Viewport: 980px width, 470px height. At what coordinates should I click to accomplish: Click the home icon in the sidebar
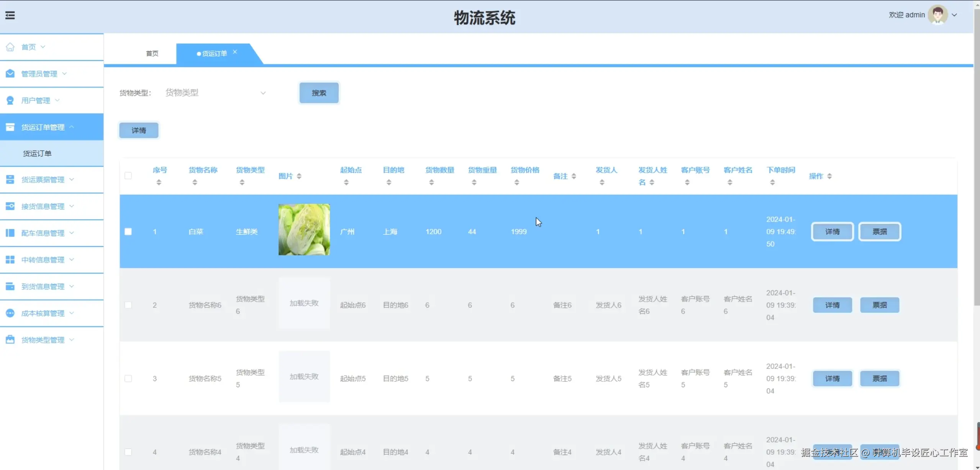point(10,47)
